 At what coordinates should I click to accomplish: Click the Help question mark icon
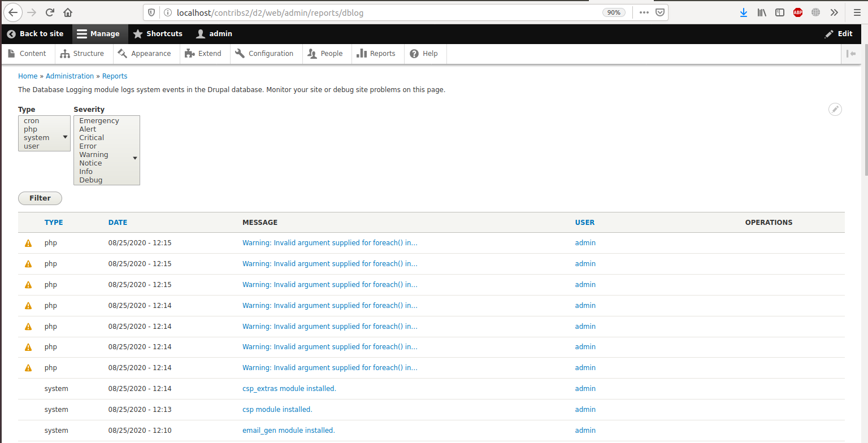click(413, 53)
